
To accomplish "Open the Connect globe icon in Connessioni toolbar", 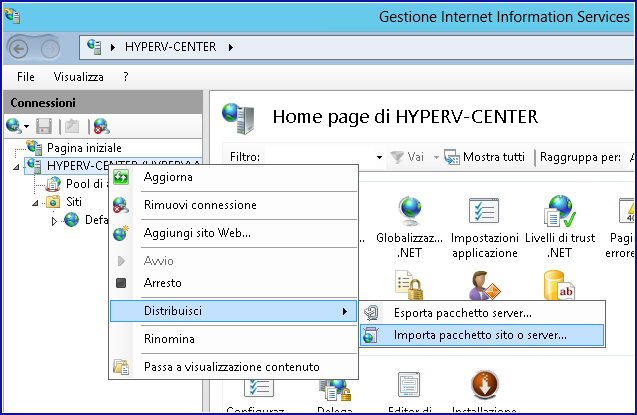I will (14, 126).
